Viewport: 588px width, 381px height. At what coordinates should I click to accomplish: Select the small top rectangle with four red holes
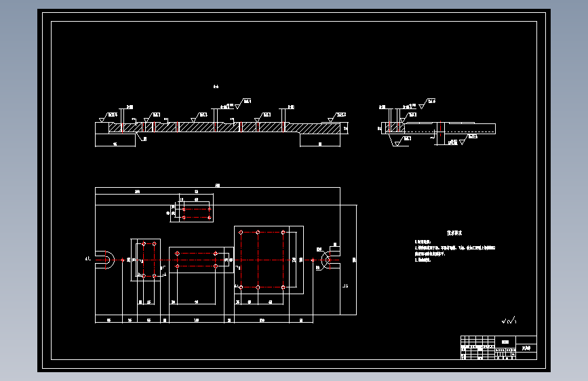click(x=192, y=208)
